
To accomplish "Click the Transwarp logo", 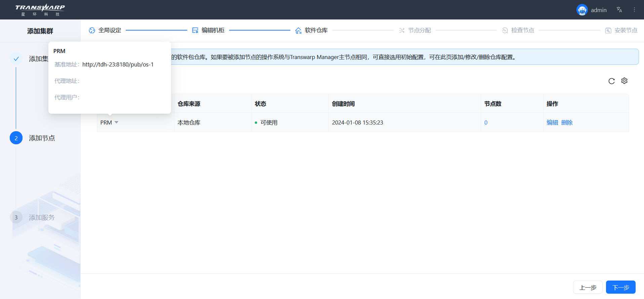I will [x=40, y=10].
